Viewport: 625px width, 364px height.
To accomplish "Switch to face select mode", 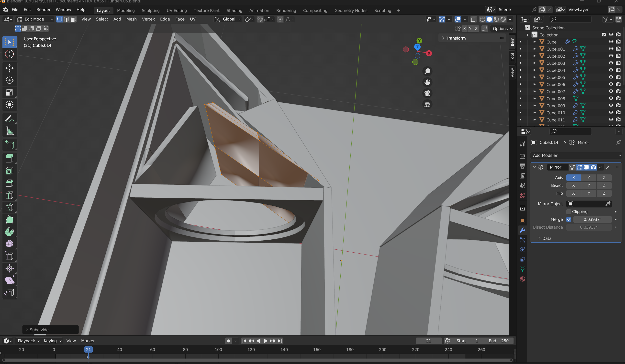I will click(73, 19).
